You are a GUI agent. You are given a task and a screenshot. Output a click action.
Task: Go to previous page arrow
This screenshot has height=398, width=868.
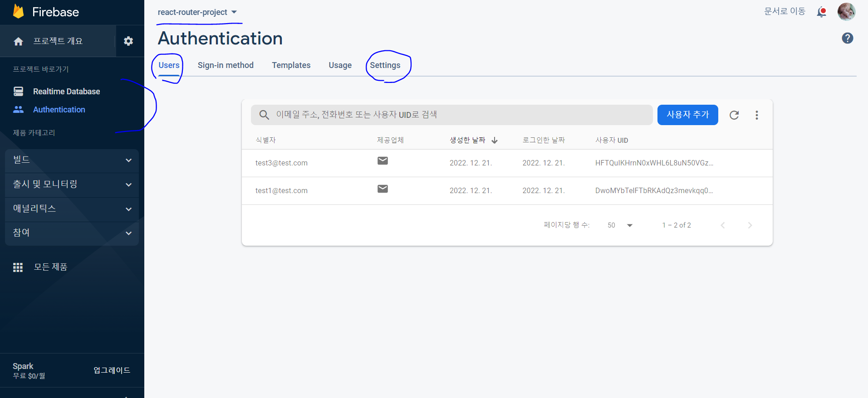[723, 225]
